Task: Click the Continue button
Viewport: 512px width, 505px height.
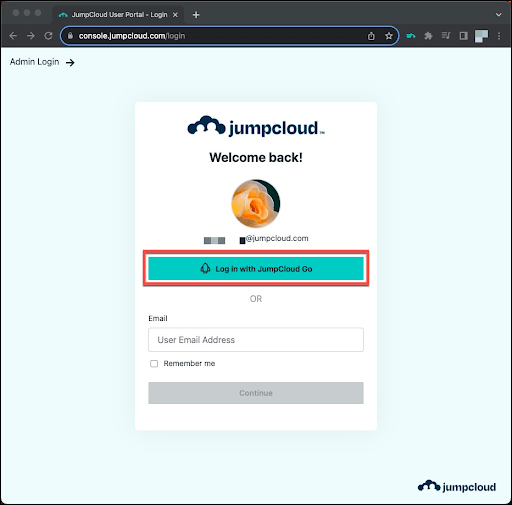Action: coord(256,393)
